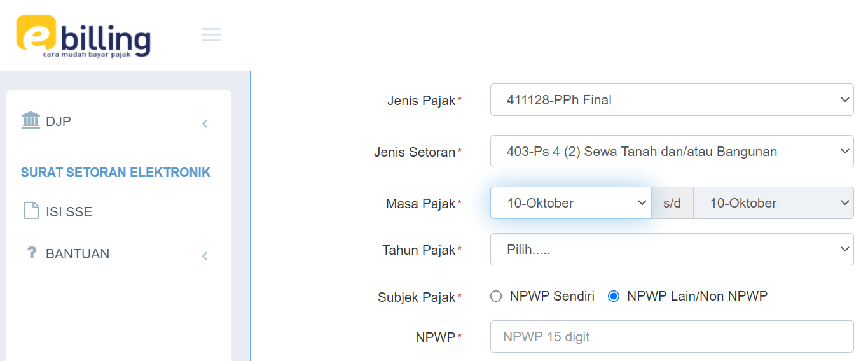
Task: Open the BANTUAN menu item
Action: pyautogui.click(x=78, y=254)
